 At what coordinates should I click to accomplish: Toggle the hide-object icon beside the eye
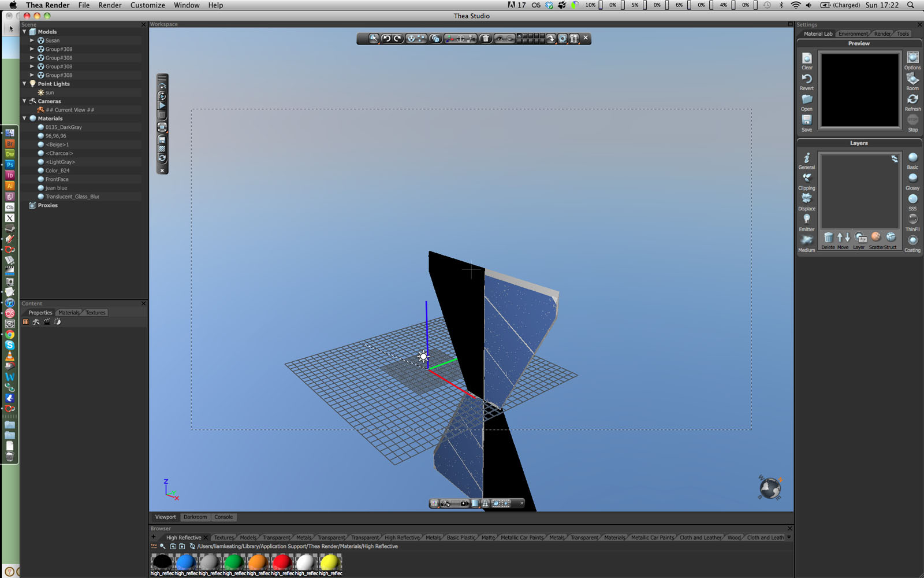click(x=511, y=38)
